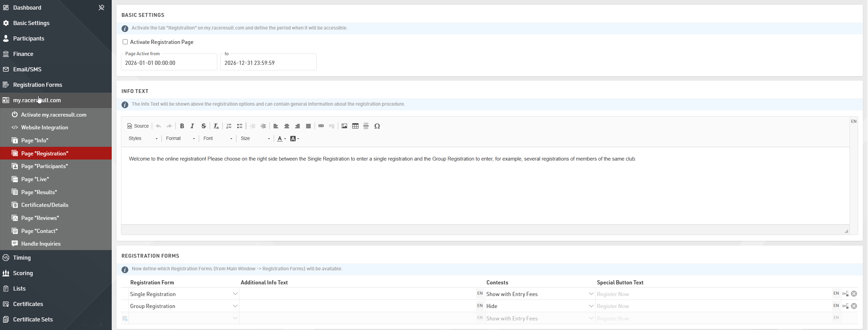Toggle bulleted list formatting

pyautogui.click(x=240, y=126)
